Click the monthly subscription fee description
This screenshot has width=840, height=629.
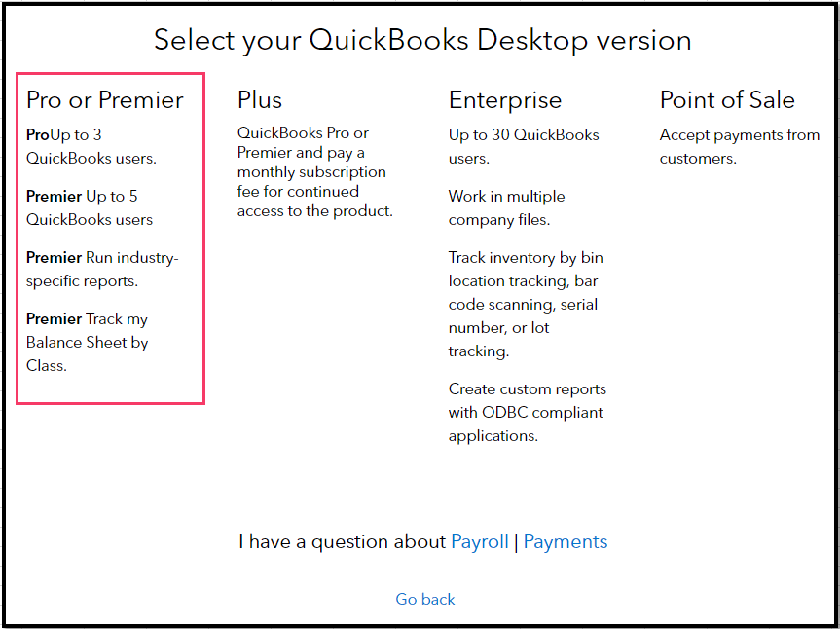(314, 172)
